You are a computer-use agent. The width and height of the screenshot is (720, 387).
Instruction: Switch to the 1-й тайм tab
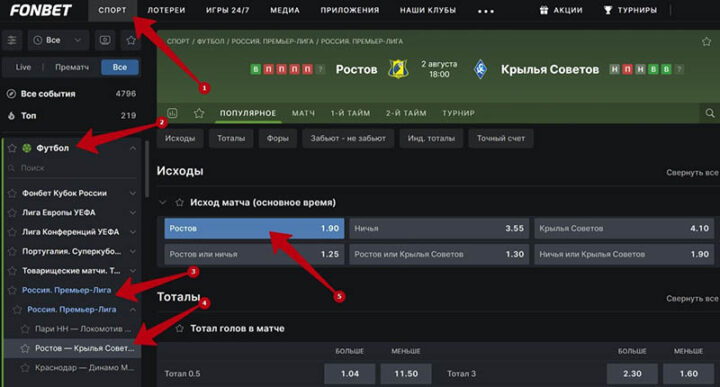pyautogui.click(x=350, y=113)
